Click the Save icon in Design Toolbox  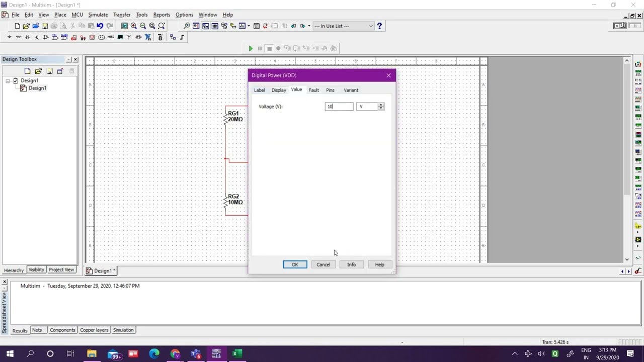click(x=49, y=71)
